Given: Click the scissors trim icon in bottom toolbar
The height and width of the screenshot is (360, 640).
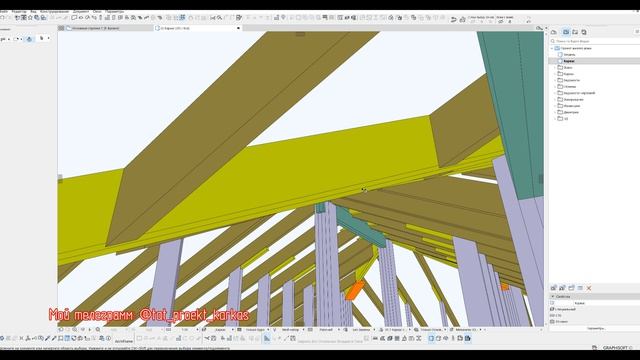Looking at the screenshot, I should [207, 338].
